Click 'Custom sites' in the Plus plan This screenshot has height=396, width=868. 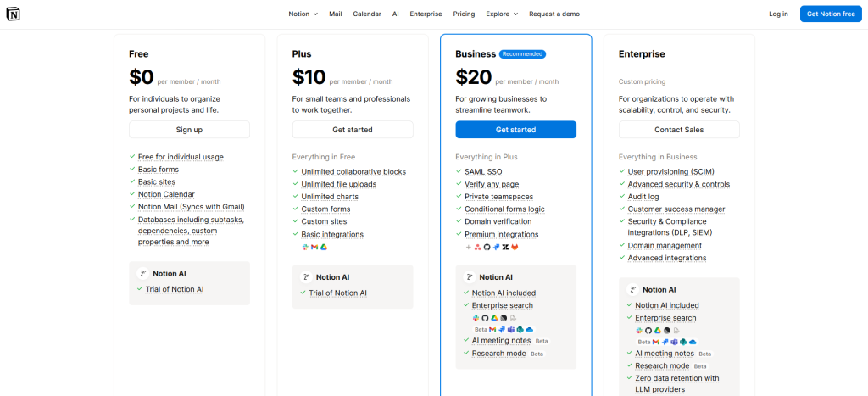pyautogui.click(x=324, y=221)
